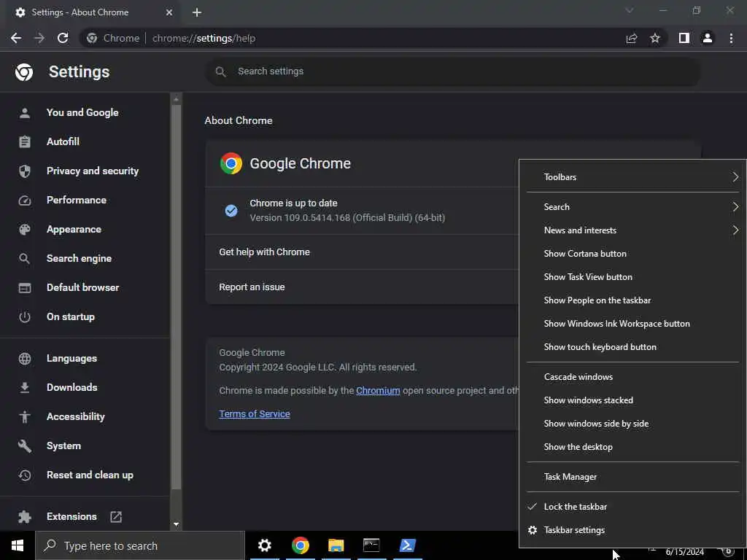Image resolution: width=747 pixels, height=560 pixels.
Task: Choose Cascade windows from the menu
Action: 632,377
